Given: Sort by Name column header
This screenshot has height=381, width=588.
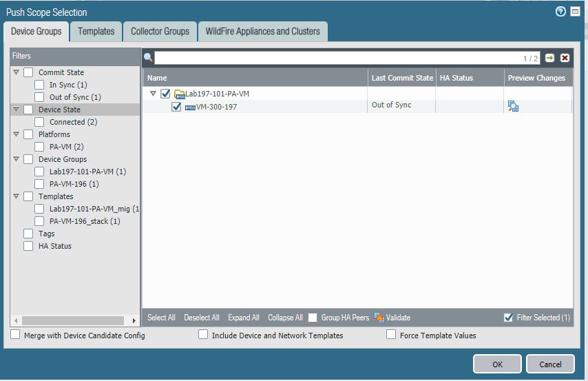Looking at the screenshot, I should pyautogui.click(x=255, y=78).
